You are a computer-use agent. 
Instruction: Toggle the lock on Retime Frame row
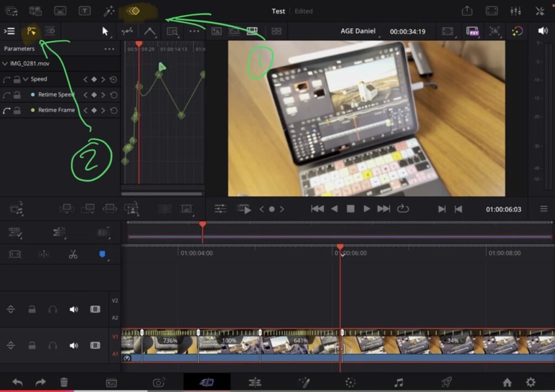17,111
